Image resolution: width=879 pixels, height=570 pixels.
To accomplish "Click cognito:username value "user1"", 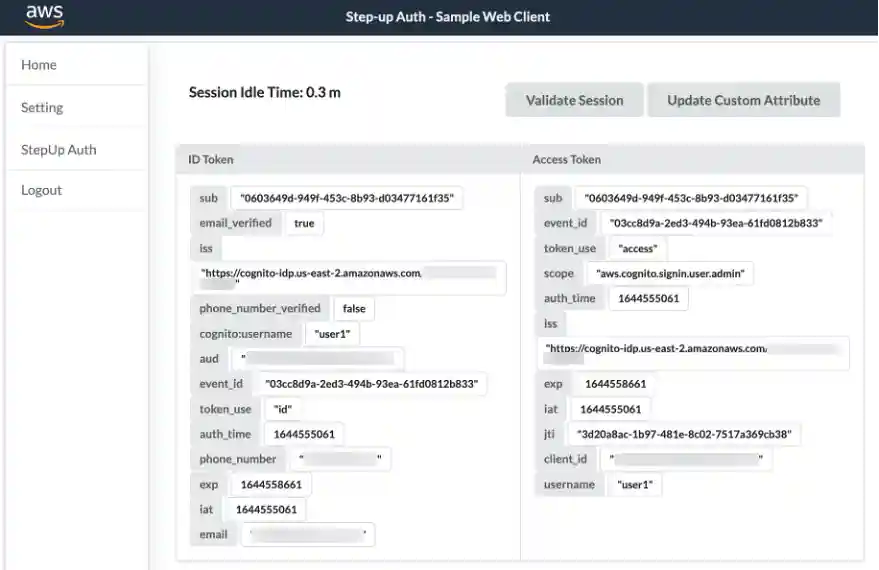I will 332,334.
